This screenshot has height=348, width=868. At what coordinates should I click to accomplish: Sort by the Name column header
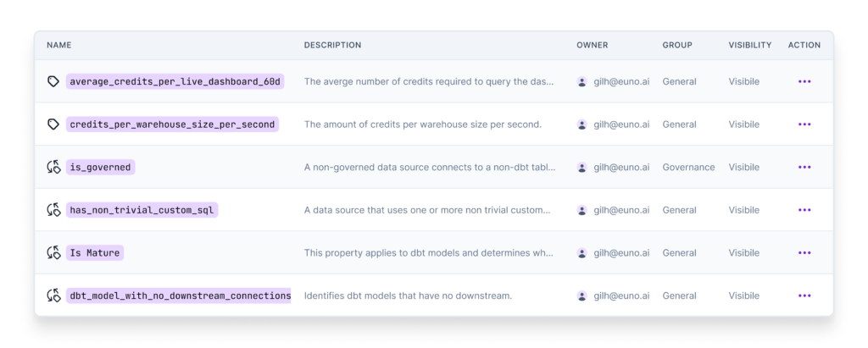58,46
